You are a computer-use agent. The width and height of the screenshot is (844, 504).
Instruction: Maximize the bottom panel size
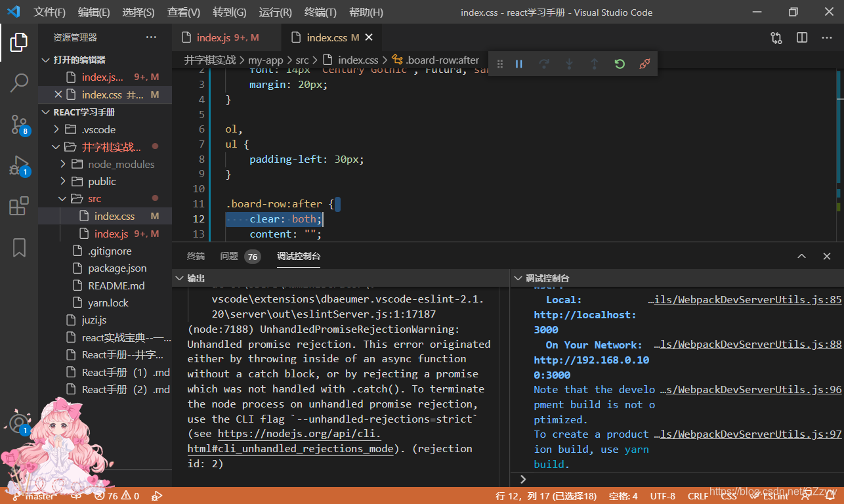tap(801, 257)
